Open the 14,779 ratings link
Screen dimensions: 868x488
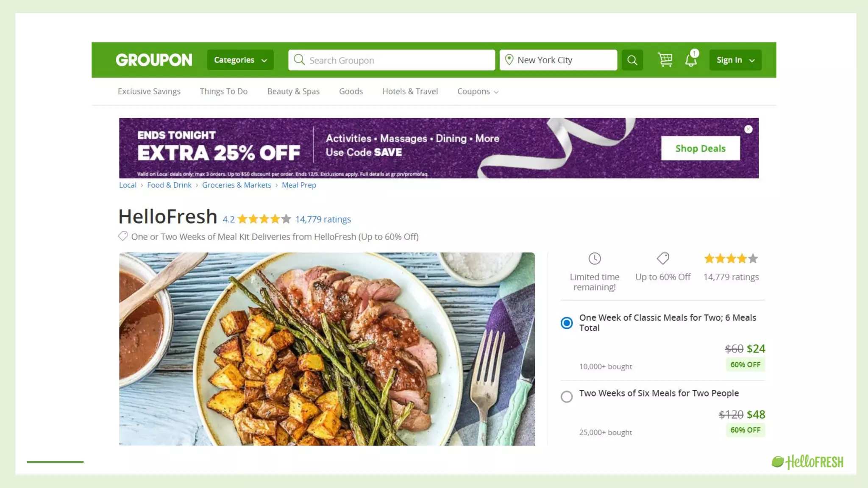[x=323, y=219]
